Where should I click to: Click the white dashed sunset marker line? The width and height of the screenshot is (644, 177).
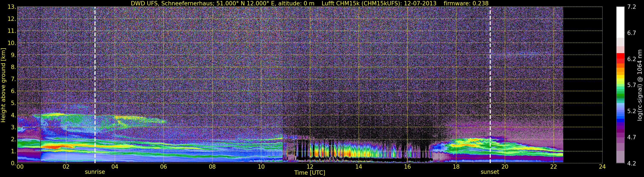(490, 85)
